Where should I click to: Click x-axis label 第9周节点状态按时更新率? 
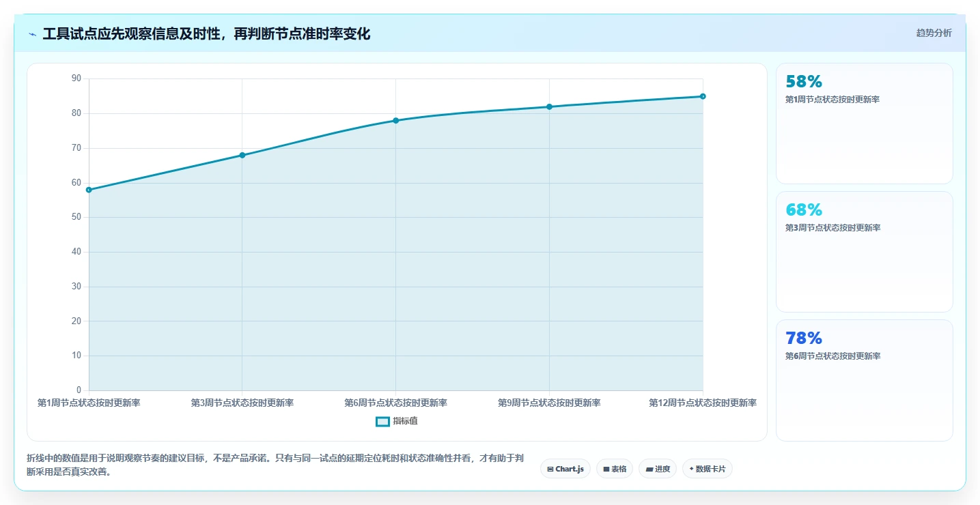coord(549,403)
